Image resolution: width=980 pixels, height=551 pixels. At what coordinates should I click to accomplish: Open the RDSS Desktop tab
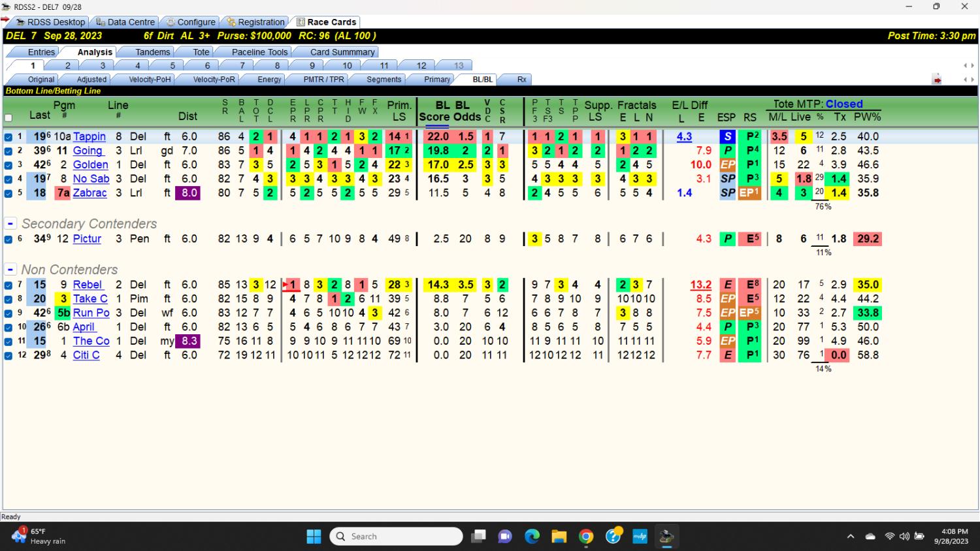point(51,22)
